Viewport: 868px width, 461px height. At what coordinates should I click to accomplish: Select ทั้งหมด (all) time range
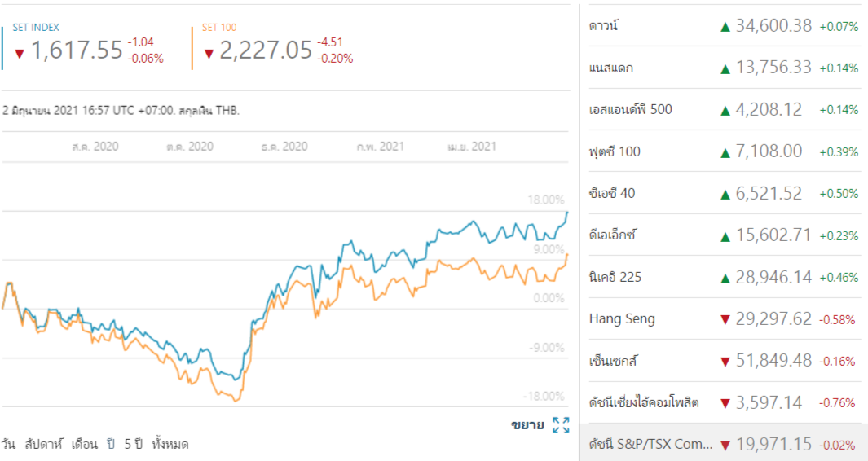pyautogui.click(x=170, y=445)
